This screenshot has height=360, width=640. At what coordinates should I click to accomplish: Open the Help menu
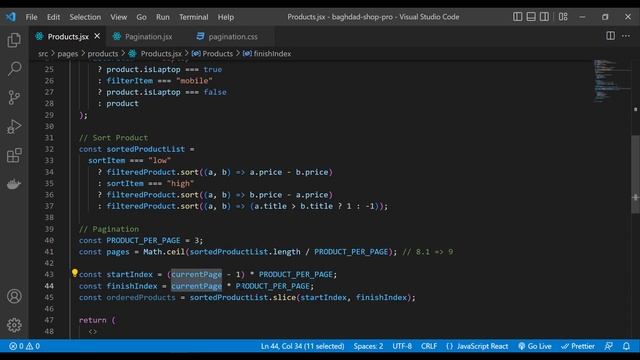point(225,17)
